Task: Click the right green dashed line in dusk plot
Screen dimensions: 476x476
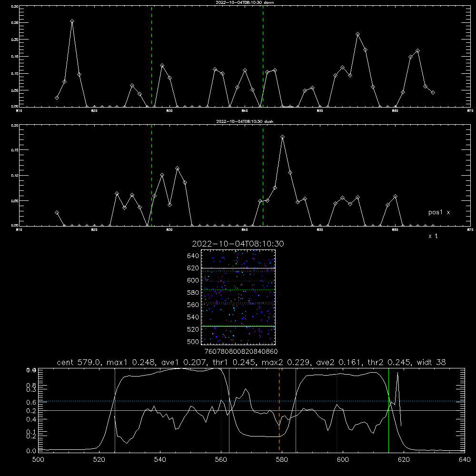Action: (x=263, y=175)
